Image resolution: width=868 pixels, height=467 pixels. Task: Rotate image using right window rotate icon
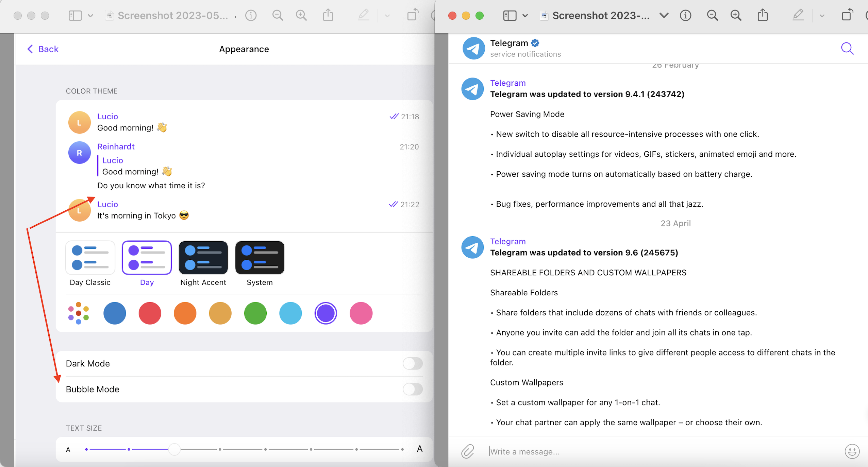pyautogui.click(x=847, y=15)
